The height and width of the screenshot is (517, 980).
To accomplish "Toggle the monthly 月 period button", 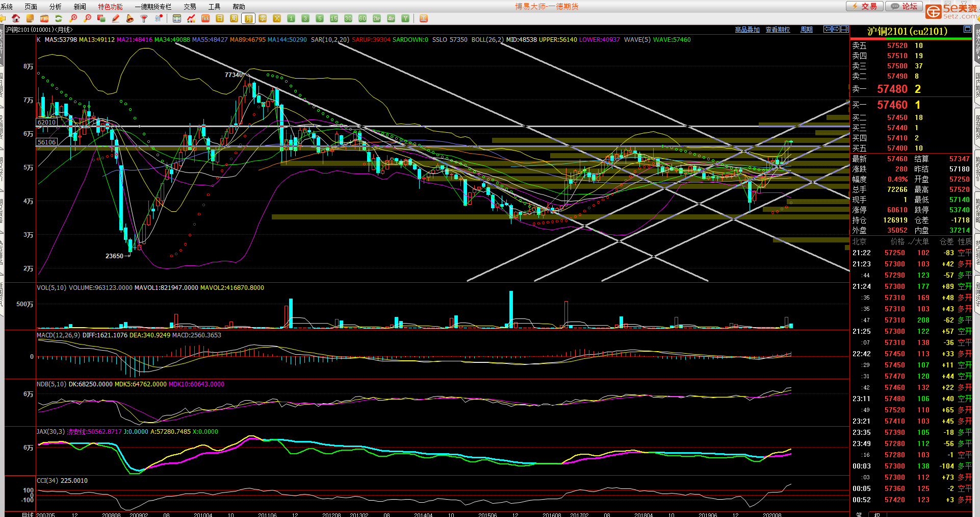I will coord(248,18).
